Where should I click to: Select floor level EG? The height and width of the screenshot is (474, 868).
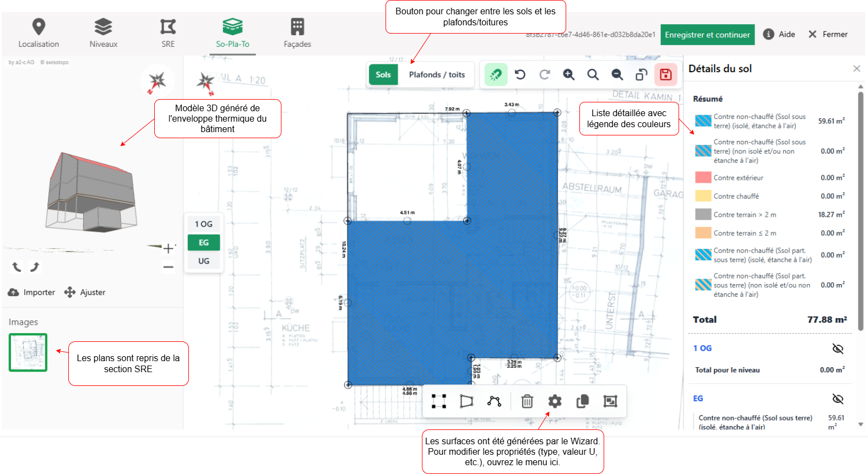tap(204, 242)
